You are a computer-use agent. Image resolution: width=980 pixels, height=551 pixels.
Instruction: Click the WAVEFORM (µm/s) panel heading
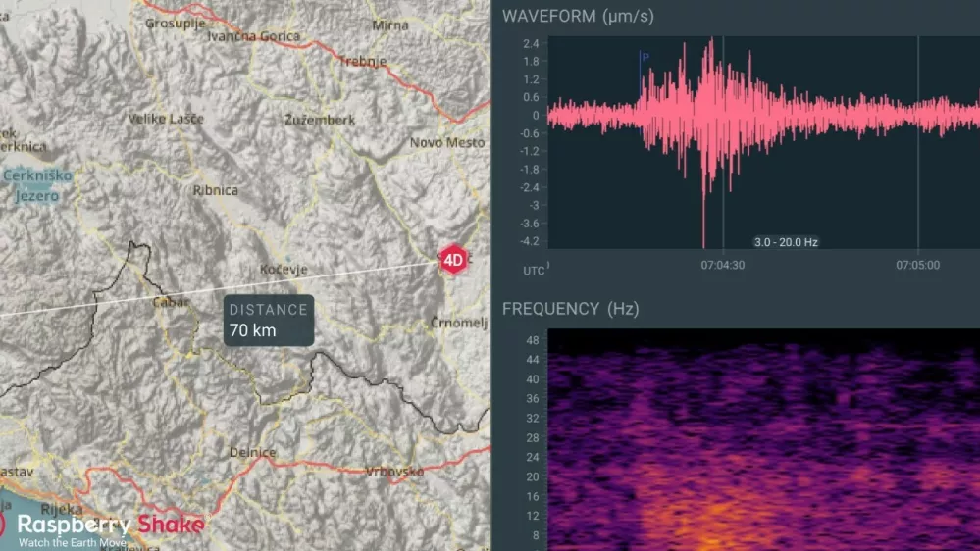[578, 17]
